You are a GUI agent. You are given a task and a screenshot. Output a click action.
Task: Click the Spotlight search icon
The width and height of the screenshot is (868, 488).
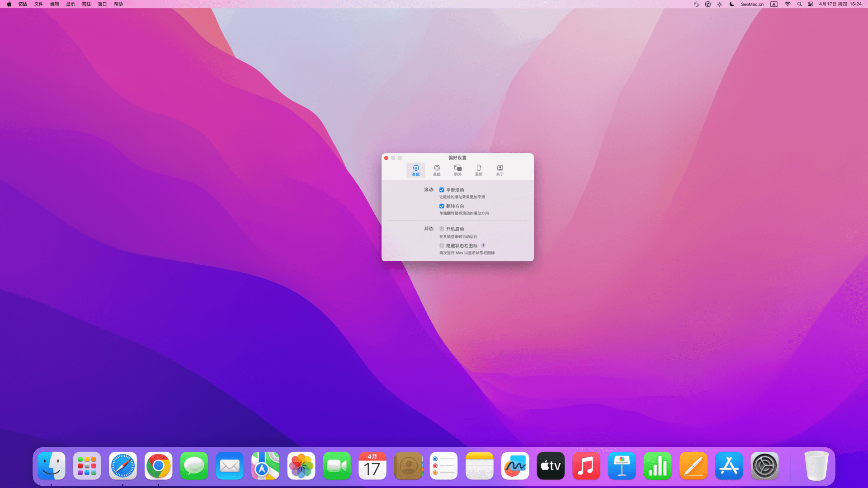coord(799,4)
